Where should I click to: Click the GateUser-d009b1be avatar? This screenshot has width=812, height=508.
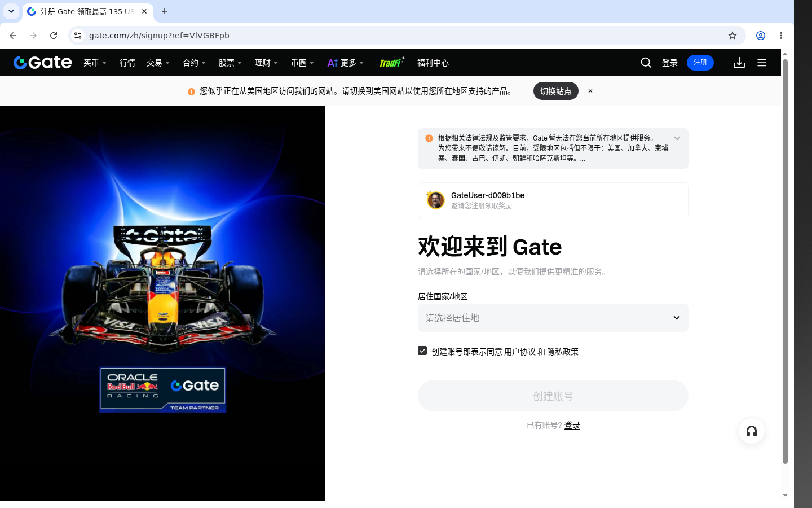pos(435,200)
